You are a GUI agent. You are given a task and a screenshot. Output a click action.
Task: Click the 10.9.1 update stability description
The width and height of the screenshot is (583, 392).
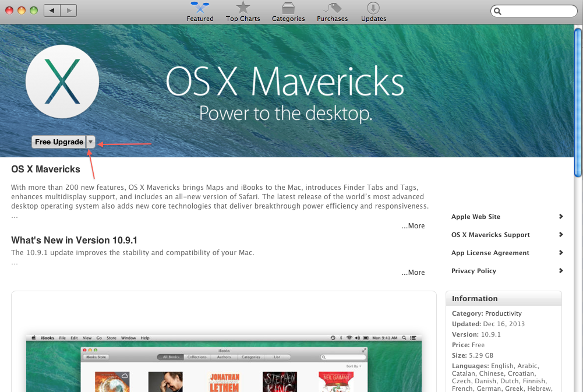coord(132,253)
